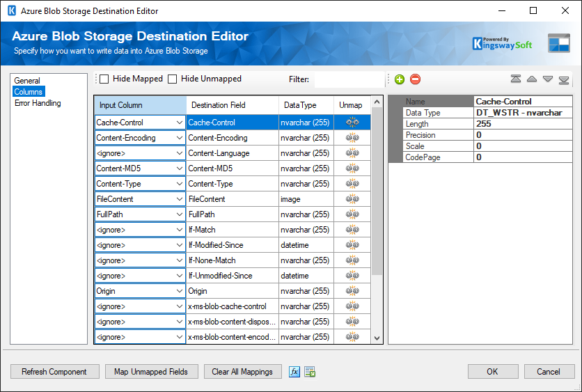
Task: Edit the Length property value 255
Action: pos(523,124)
